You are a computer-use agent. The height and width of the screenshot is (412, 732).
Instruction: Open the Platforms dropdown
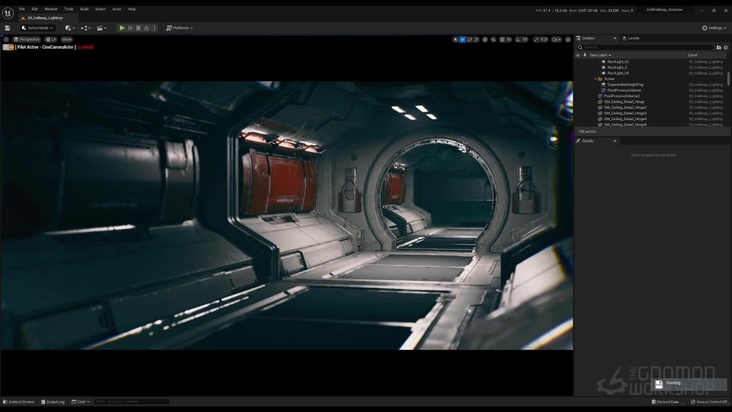point(179,28)
